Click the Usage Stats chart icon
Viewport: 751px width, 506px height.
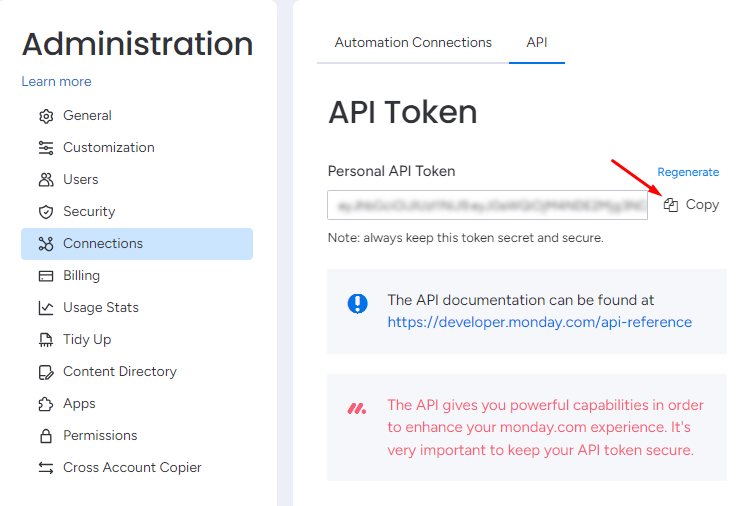[x=45, y=308]
